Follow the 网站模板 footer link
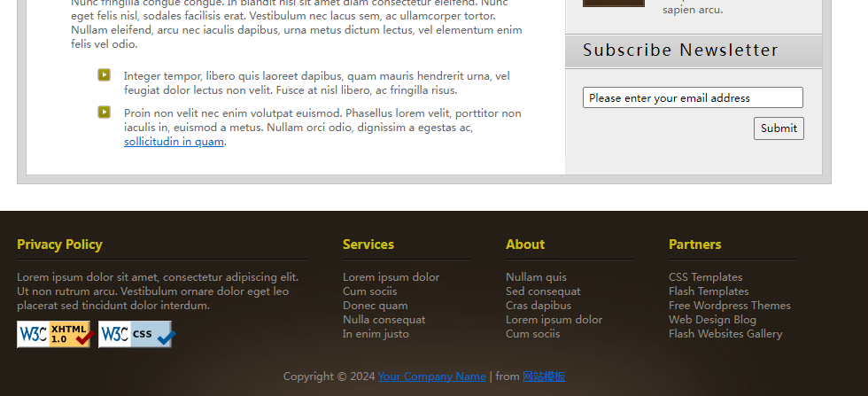The height and width of the screenshot is (396, 868). tap(544, 377)
